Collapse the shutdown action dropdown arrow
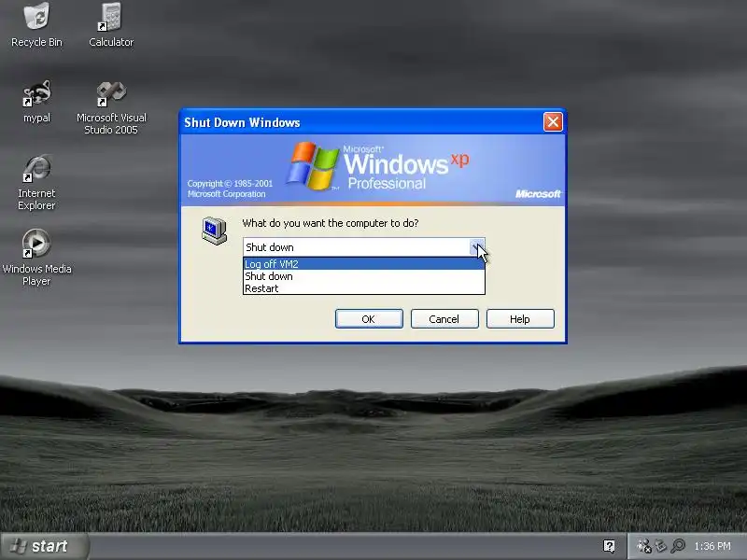 pos(476,247)
